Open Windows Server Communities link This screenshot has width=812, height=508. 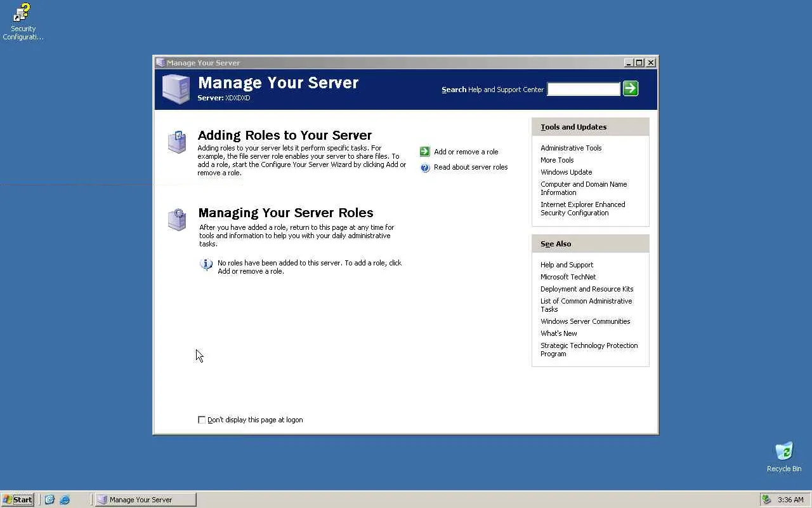[586, 321]
